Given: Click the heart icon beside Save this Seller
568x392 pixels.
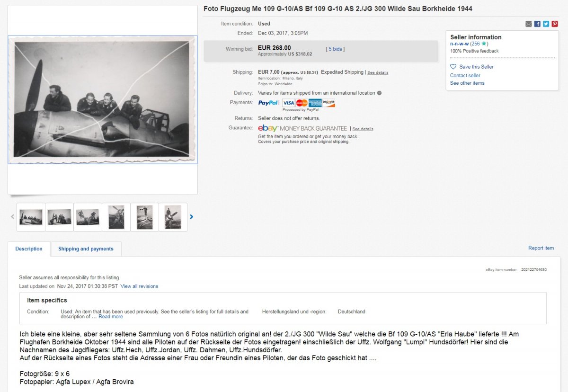Looking at the screenshot, I should tap(453, 67).
